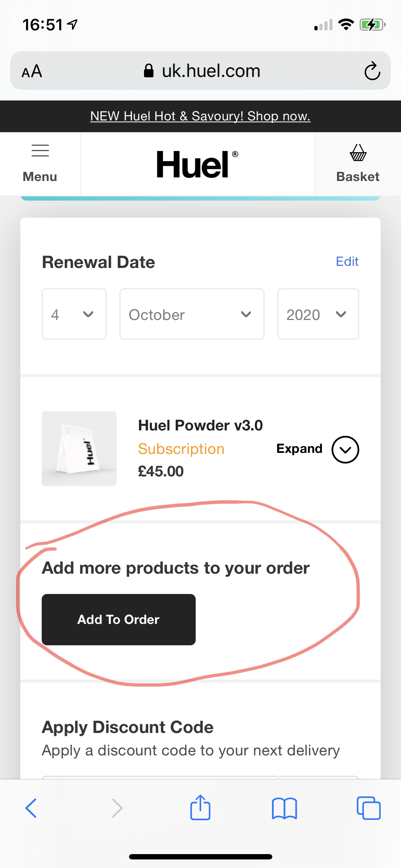Open the Basket icon
Screen dimensions: 401x868
[x=358, y=164]
